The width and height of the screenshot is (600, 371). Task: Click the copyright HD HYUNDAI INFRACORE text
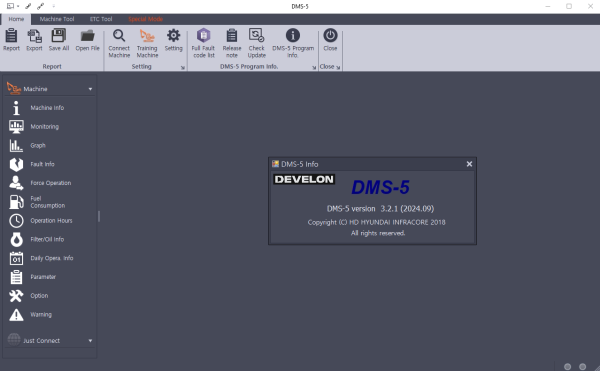tap(377, 222)
